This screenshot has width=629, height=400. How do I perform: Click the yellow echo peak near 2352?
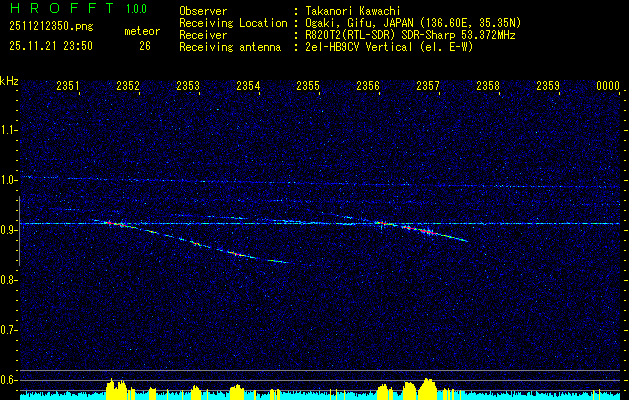point(116,389)
